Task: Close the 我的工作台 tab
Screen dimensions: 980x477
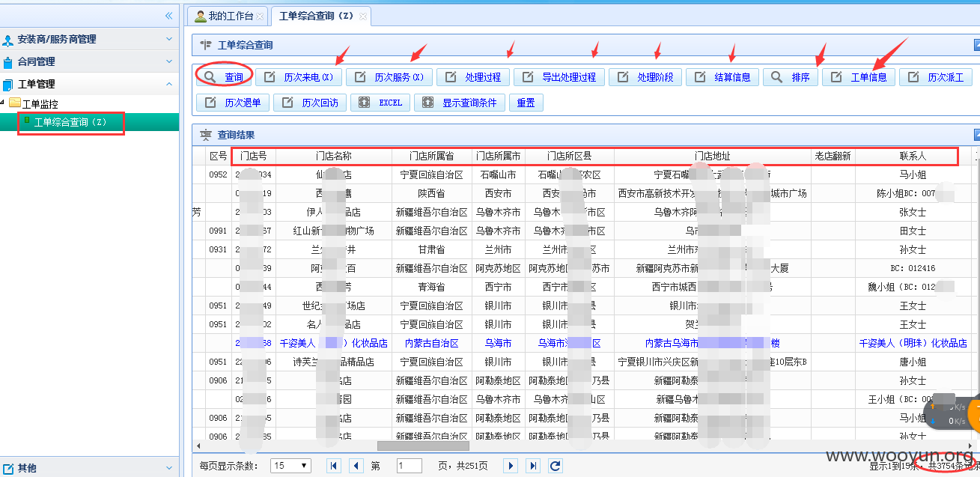Action: coord(260,16)
